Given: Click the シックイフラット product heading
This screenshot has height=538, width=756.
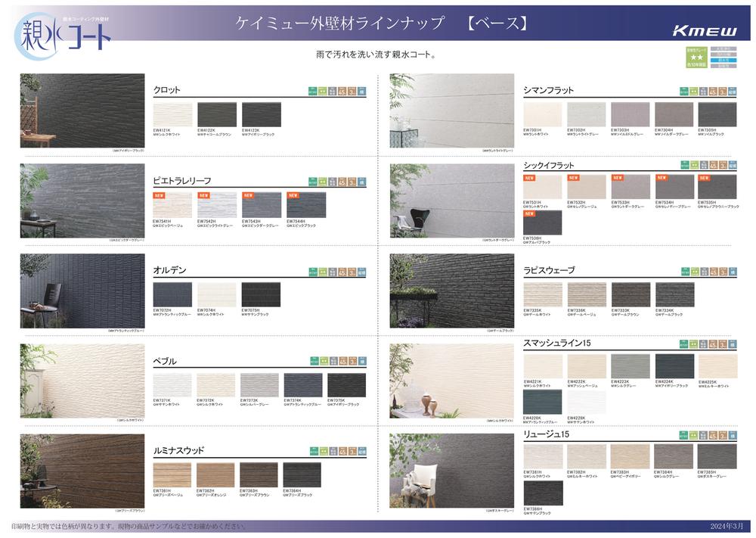Looking at the screenshot, I should [x=549, y=165].
